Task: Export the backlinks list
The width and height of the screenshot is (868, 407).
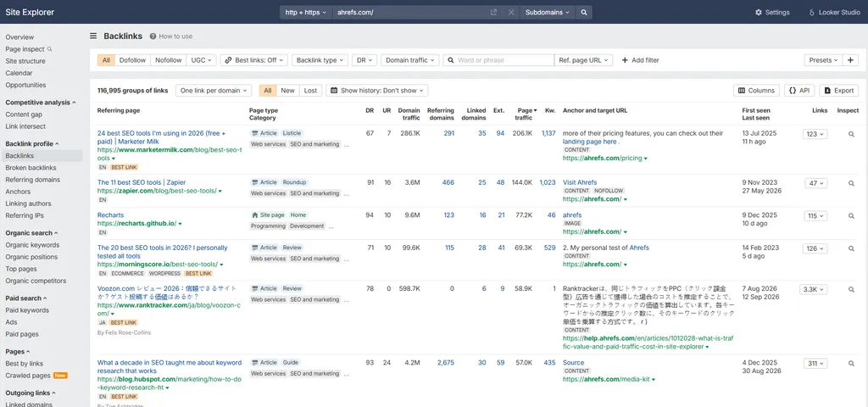Action: [x=838, y=90]
